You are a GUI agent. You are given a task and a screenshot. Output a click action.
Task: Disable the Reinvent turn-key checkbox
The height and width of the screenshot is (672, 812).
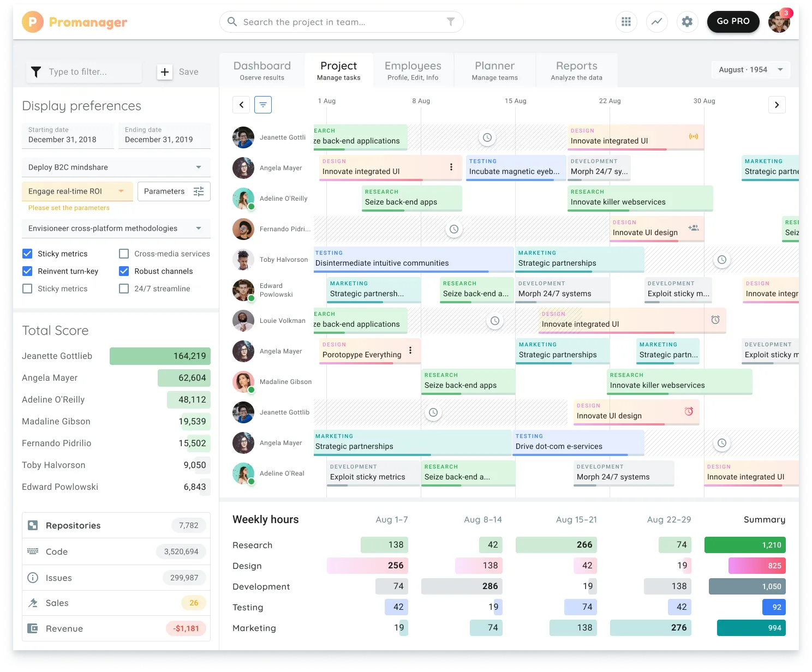pos(27,271)
